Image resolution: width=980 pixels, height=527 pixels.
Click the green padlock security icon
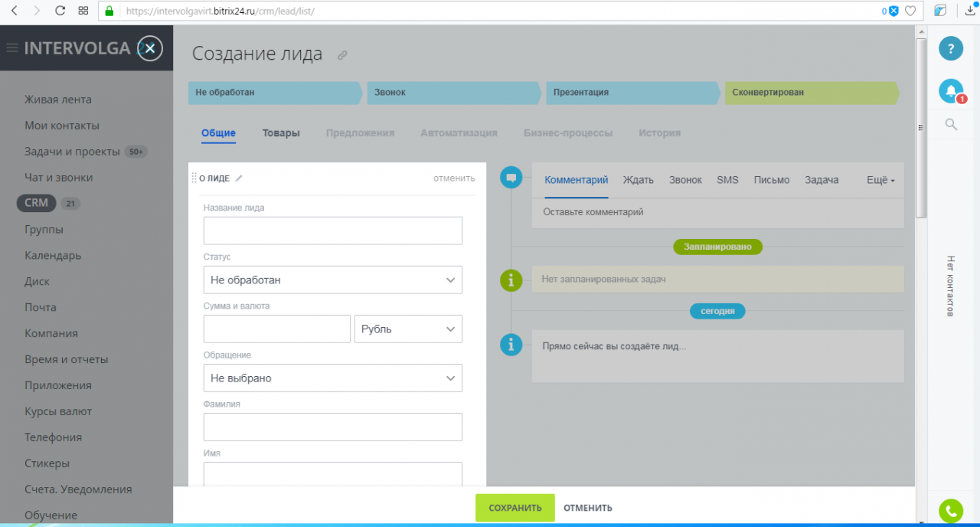(x=109, y=11)
